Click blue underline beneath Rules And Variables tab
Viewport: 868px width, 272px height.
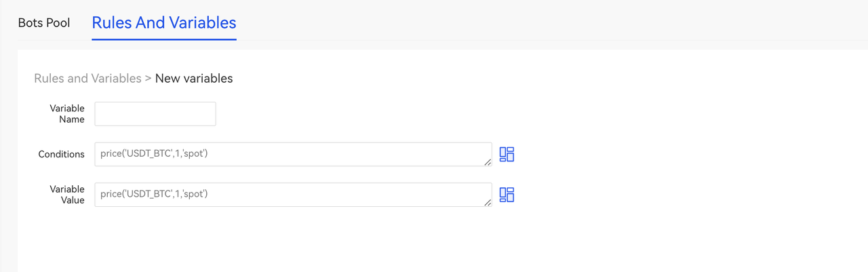[x=164, y=39]
